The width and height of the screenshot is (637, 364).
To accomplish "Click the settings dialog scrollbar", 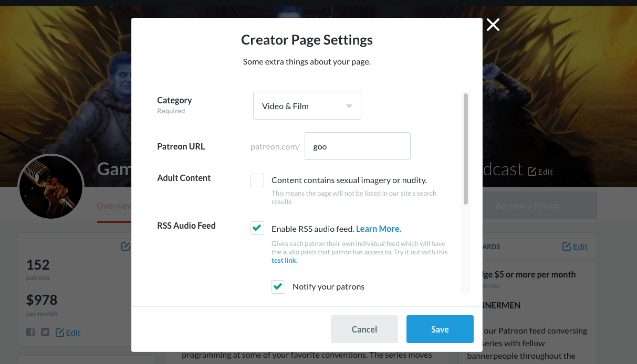I will click(x=465, y=149).
